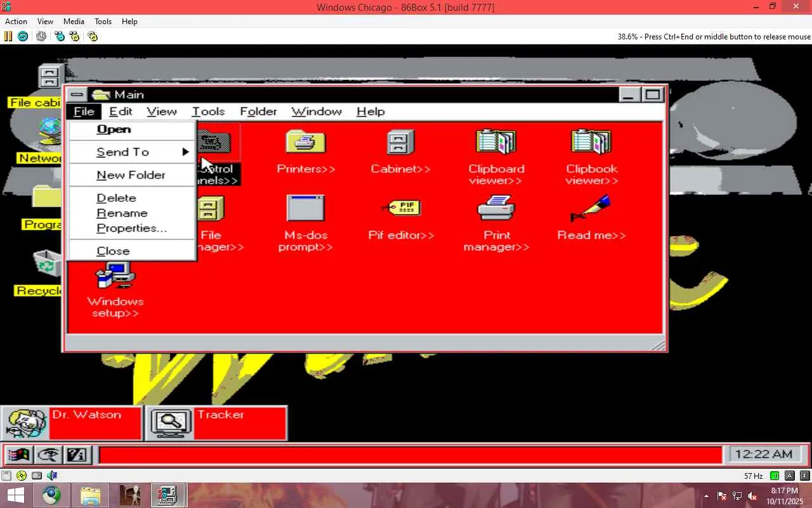Open the View menu in Main window
812x508 pixels.
coord(162,112)
